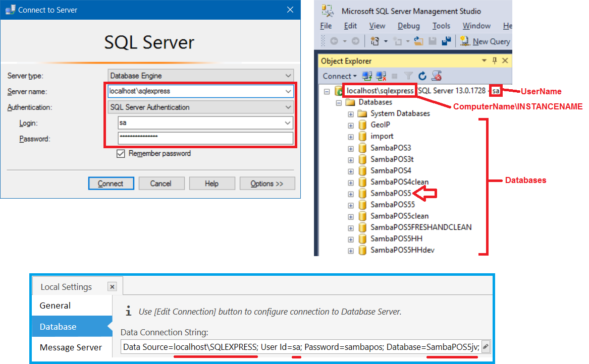Click the System Databases folder icon
Image resolution: width=589 pixels, height=364 pixels.
[x=362, y=114]
